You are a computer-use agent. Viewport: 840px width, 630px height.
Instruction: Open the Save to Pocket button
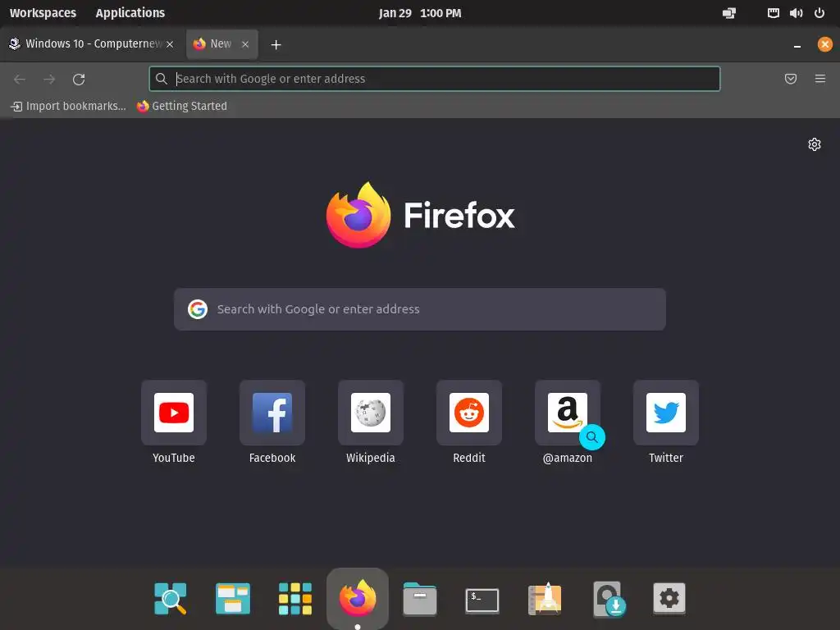tap(790, 79)
